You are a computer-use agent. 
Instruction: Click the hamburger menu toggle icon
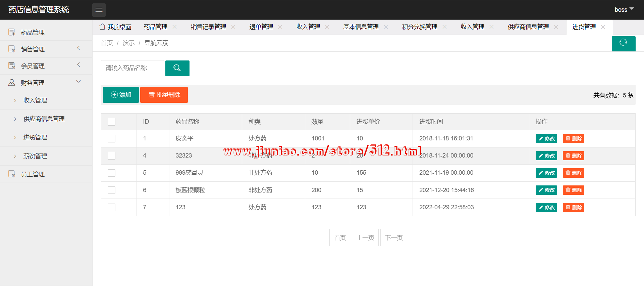click(99, 10)
